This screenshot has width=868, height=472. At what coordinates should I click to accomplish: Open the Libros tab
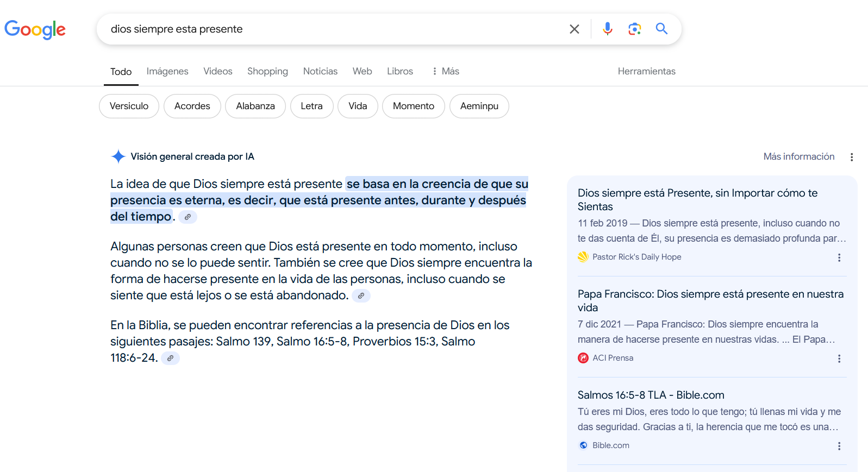click(400, 71)
